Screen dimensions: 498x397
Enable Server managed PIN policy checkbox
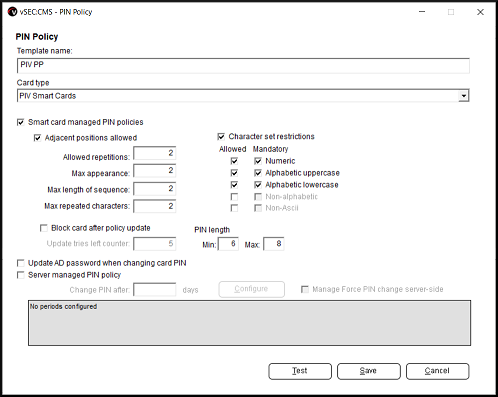point(21,275)
